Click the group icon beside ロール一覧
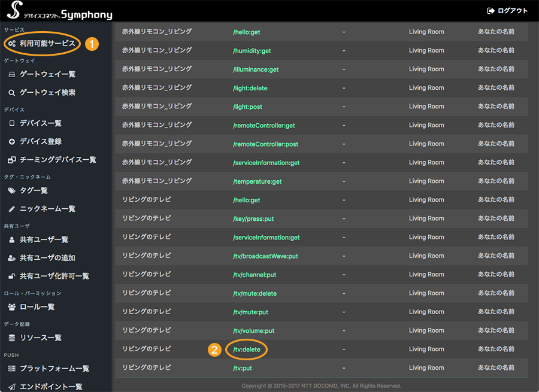This screenshot has height=392, width=539. 12,307
